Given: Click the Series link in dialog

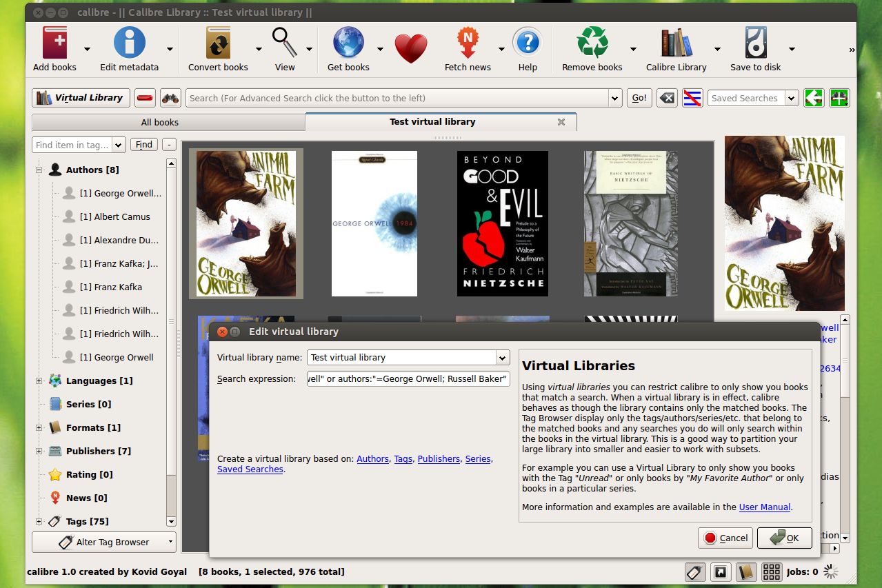Looking at the screenshot, I should tap(478, 458).
